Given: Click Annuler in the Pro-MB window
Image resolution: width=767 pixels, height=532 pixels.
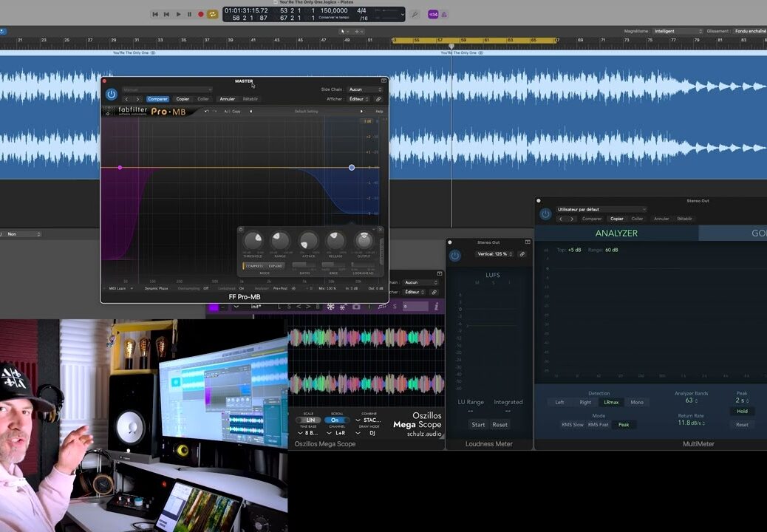Looking at the screenshot, I should click(227, 99).
